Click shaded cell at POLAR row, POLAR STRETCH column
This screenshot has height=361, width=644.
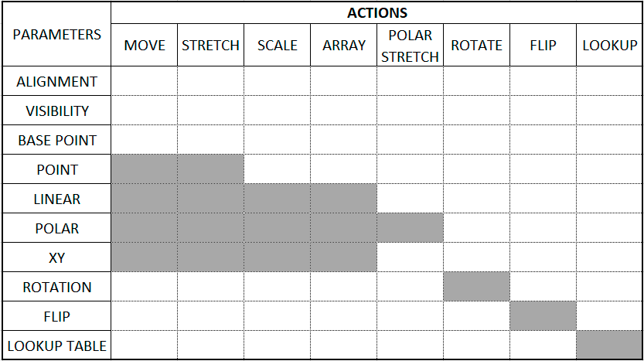tap(410, 228)
